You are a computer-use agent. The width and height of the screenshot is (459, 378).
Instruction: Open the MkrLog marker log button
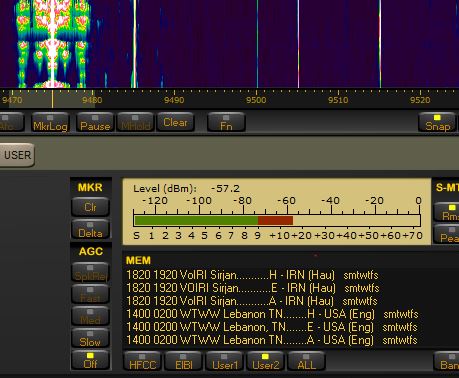50,122
